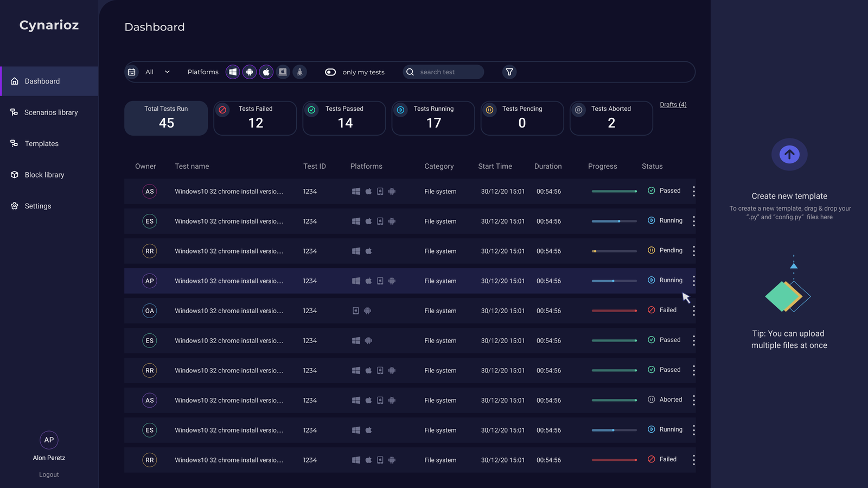Click the Tests Pending pause icon

489,110
